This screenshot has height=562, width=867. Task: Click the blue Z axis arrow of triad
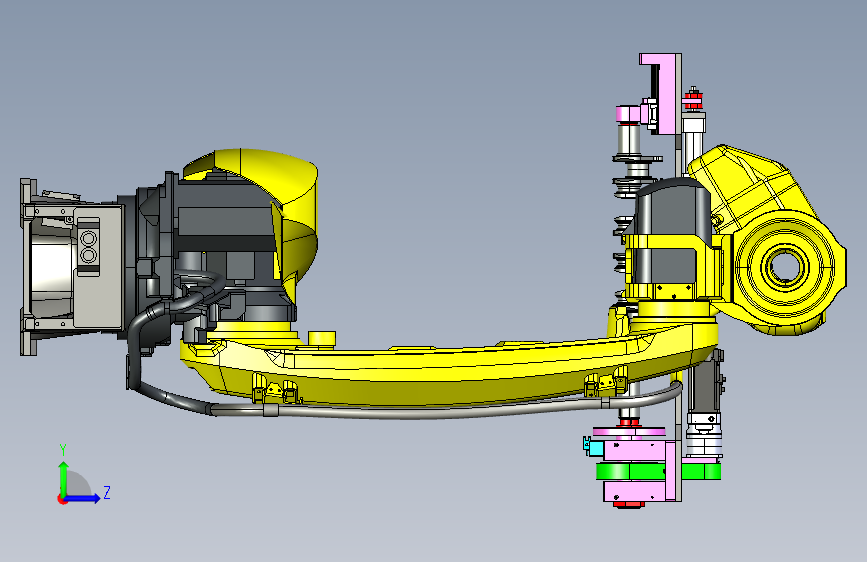pos(82,498)
